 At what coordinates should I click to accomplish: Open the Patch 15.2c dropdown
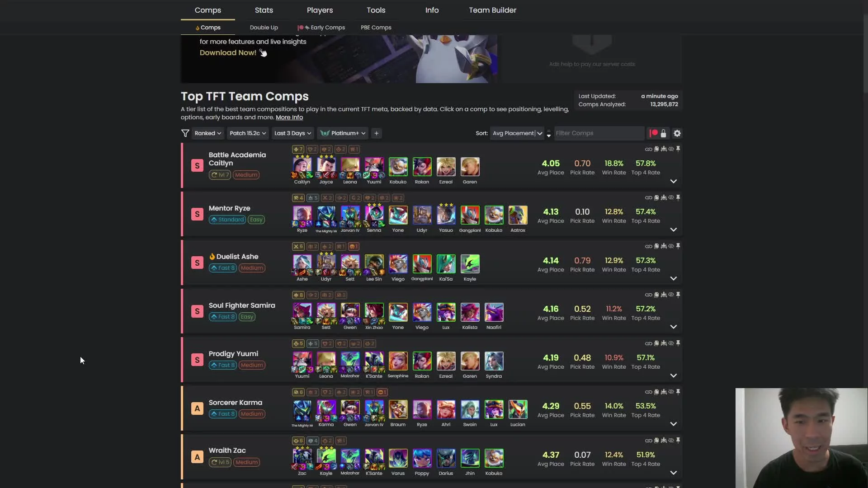(248, 133)
